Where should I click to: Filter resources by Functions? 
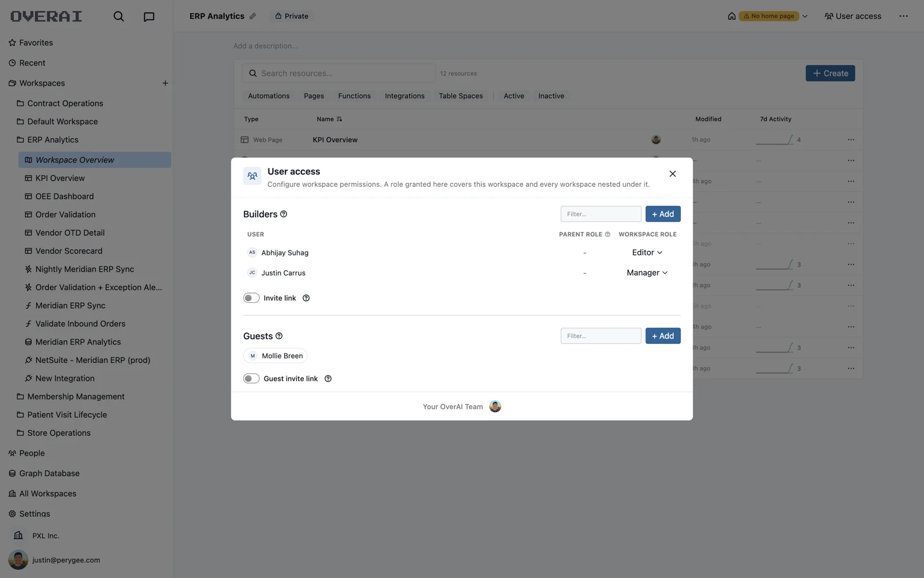[x=354, y=96]
